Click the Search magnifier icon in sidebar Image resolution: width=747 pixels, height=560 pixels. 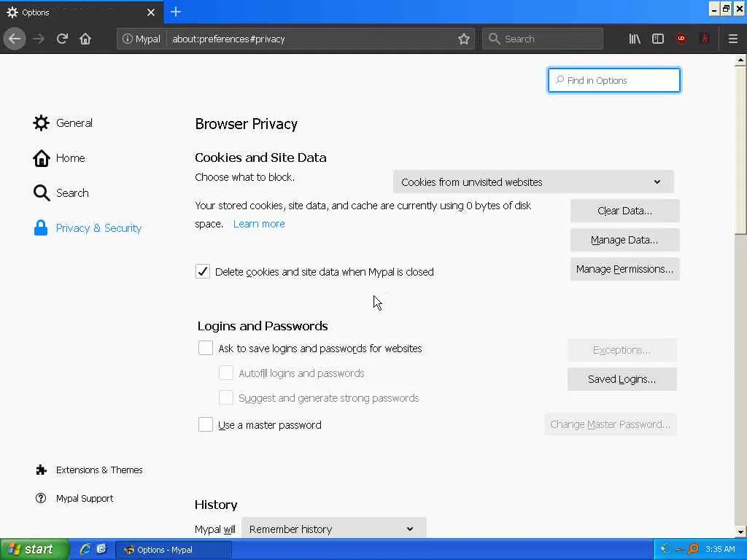pos(41,192)
